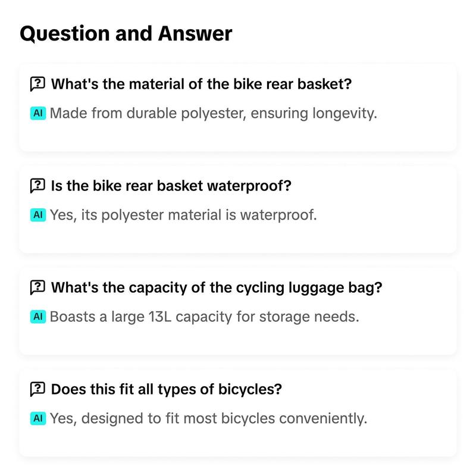Click the question icon beside waterproof question

point(37,186)
